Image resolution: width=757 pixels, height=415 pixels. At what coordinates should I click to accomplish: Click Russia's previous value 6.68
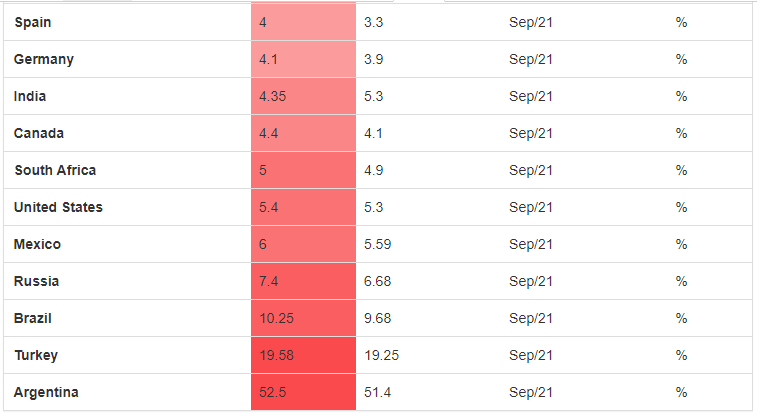tap(377, 281)
